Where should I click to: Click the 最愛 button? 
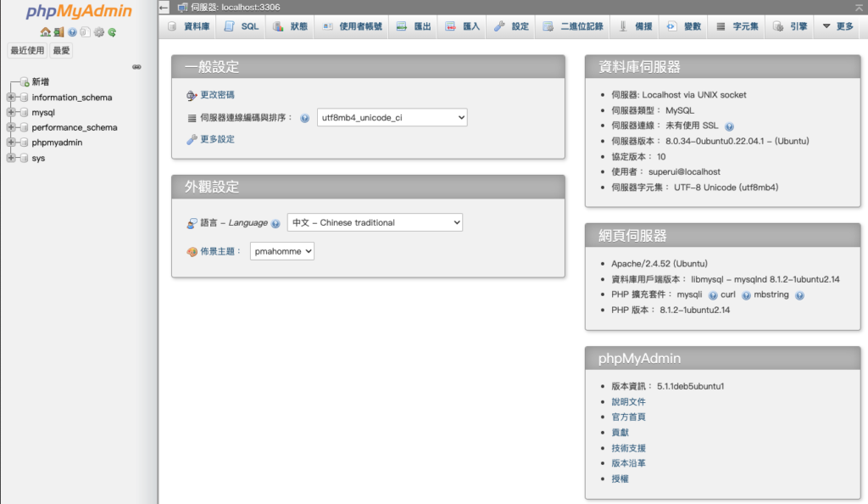61,50
